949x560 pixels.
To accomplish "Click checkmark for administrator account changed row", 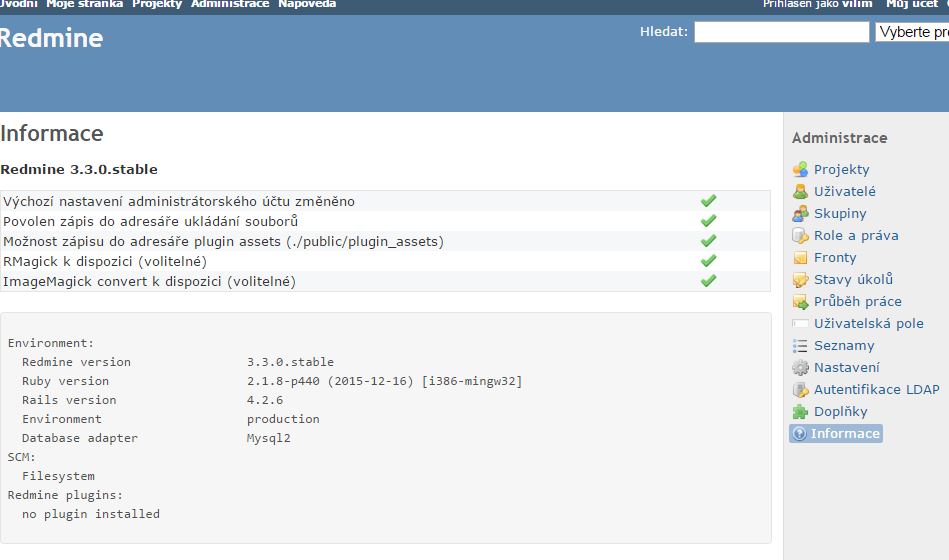I will (708, 200).
